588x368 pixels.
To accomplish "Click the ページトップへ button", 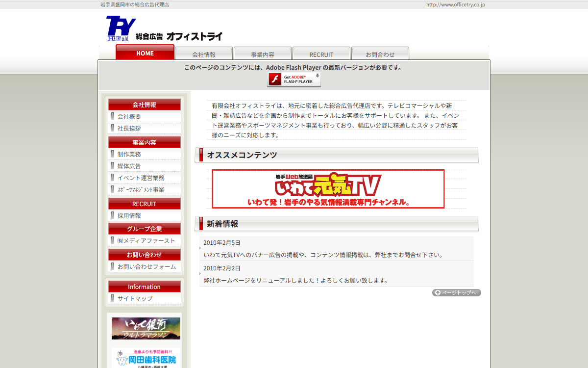I will [x=457, y=292].
